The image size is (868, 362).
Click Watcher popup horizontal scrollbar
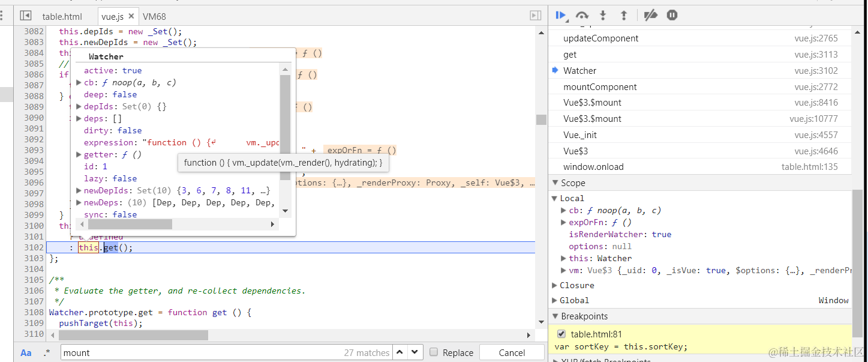click(x=130, y=224)
